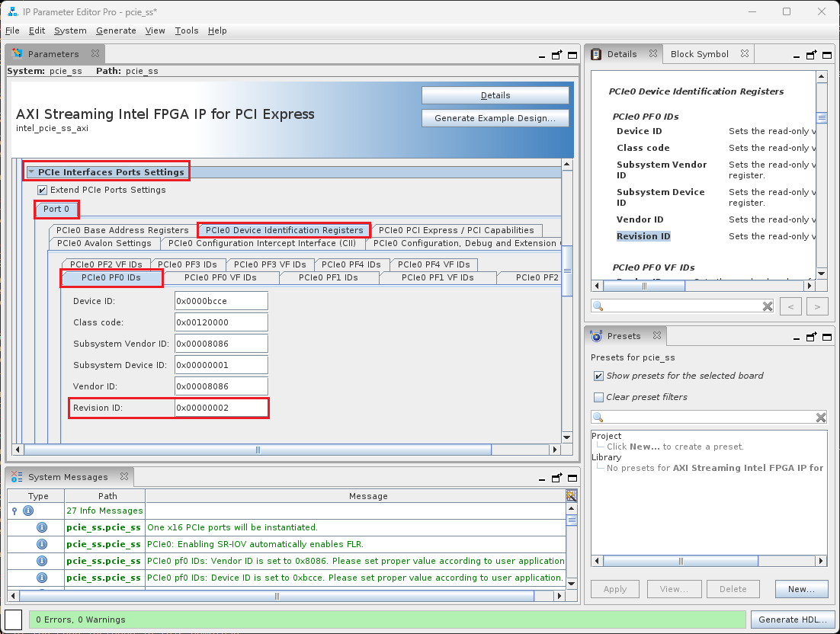
Task: Click the Revision ID input field
Action: pos(221,408)
